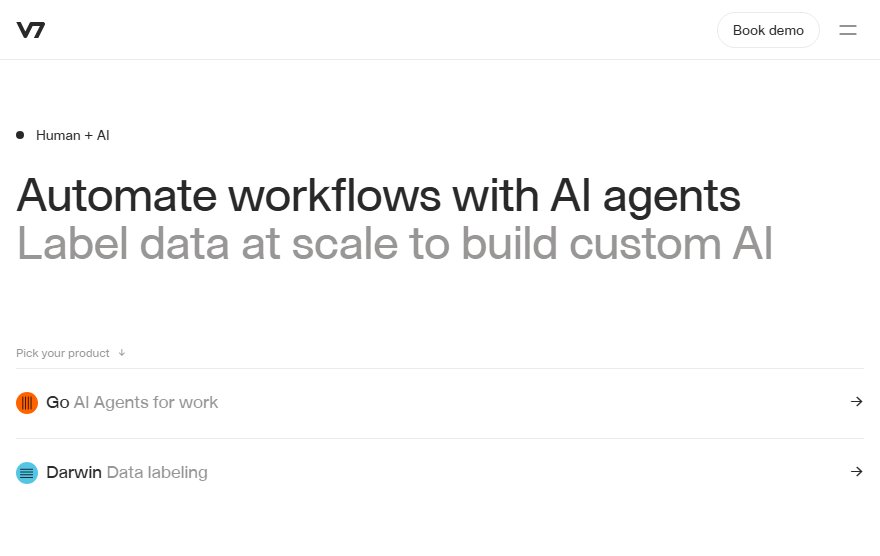Image resolution: width=880 pixels, height=556 pixels.
Task: Open Darwin Data labeling
Action: click(439, 473)
